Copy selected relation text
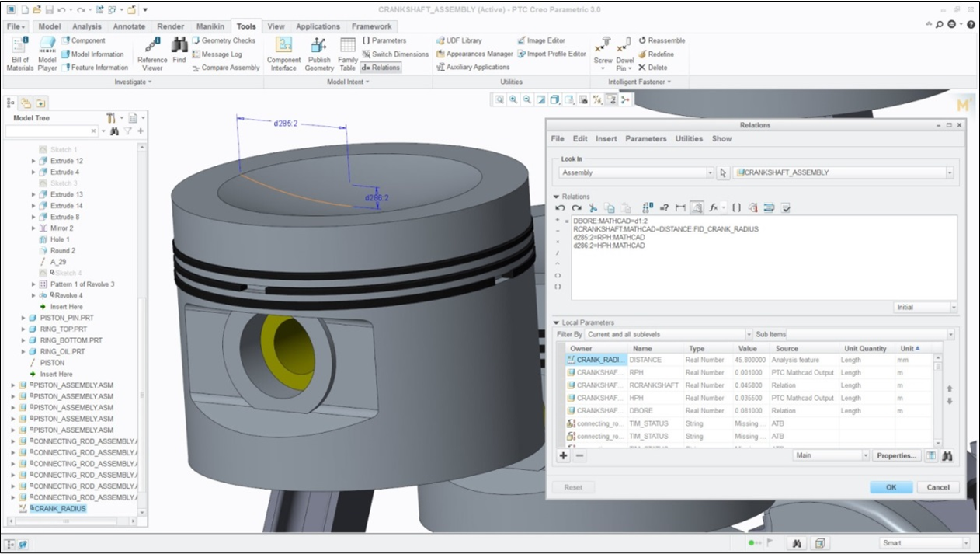Screen dimensions: 980x554 (610, 207)
